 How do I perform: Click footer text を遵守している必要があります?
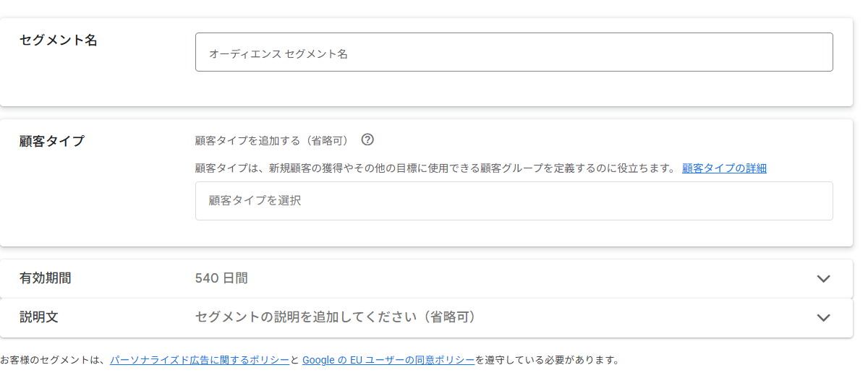548,360
